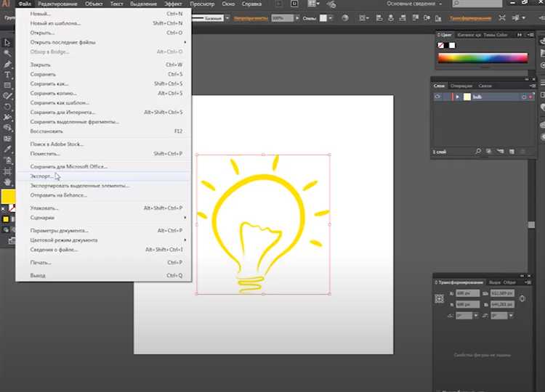The width and height of the screenshot is (545, 392).
Task: Select the Eyedropper tool
Action: click(8, 148)
